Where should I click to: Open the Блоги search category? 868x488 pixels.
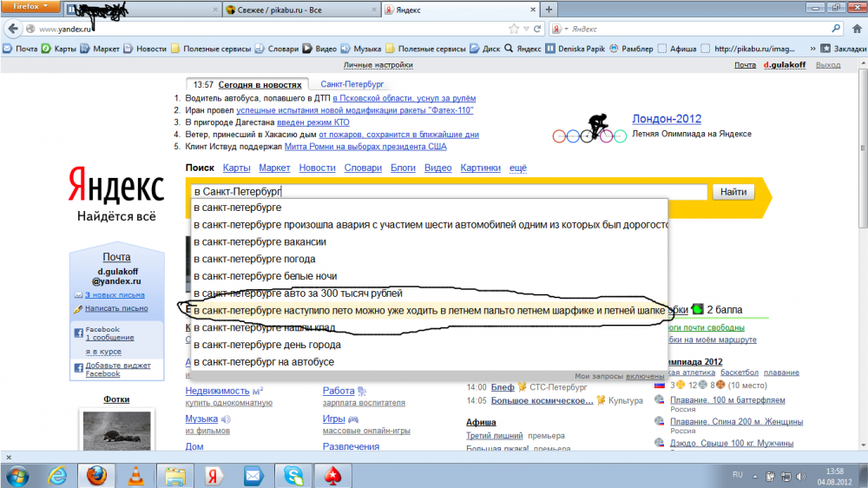(403, 168)
